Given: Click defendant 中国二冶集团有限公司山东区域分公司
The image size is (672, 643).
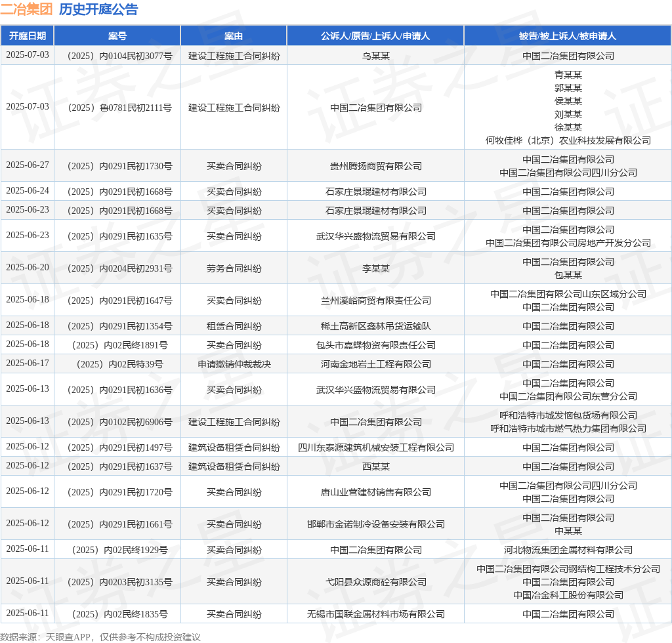Looking at the screenshot, I should pyautogui.click(x=568, y=294).
